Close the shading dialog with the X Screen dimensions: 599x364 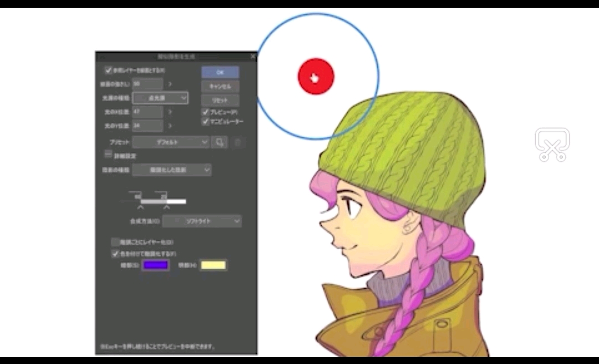252,57
